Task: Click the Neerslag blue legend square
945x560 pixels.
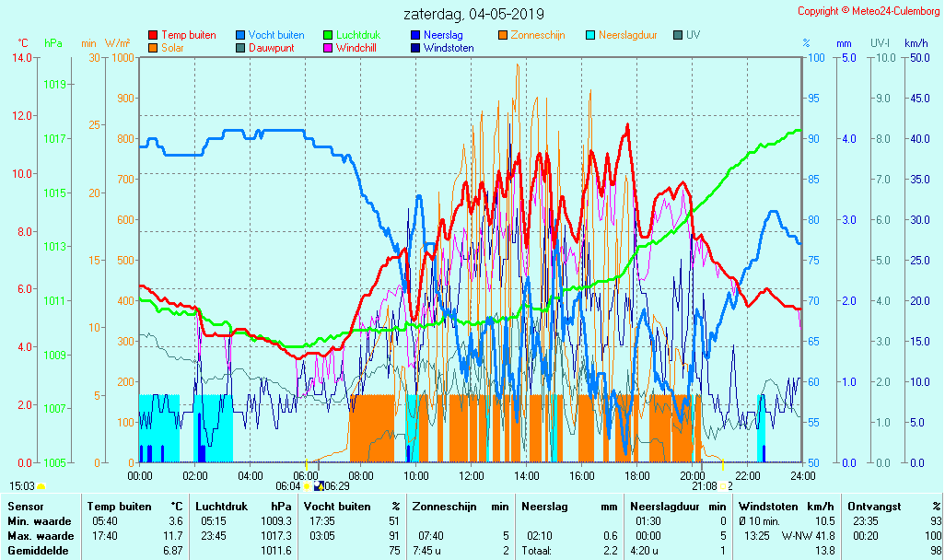Action: (415, 35)
